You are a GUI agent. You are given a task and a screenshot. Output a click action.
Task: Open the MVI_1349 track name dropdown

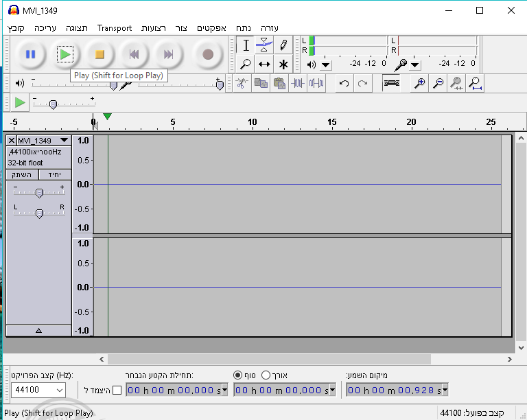coord(65,141)
